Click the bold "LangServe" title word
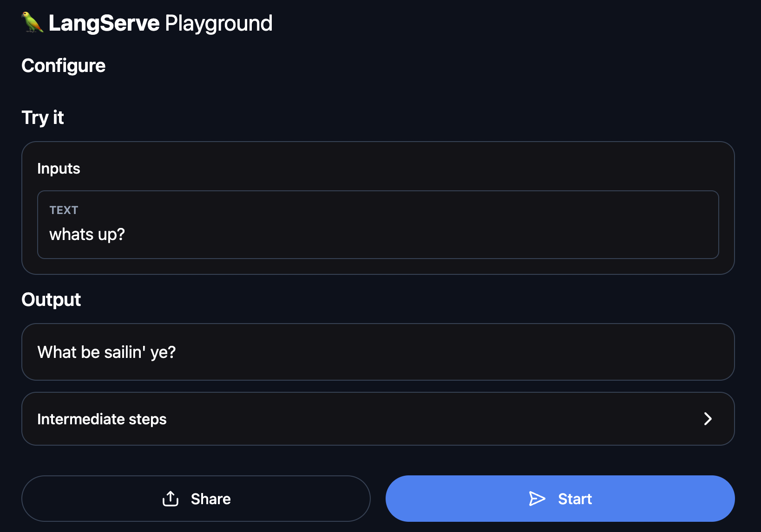761x532 pixels. click(x=104, y=23)
